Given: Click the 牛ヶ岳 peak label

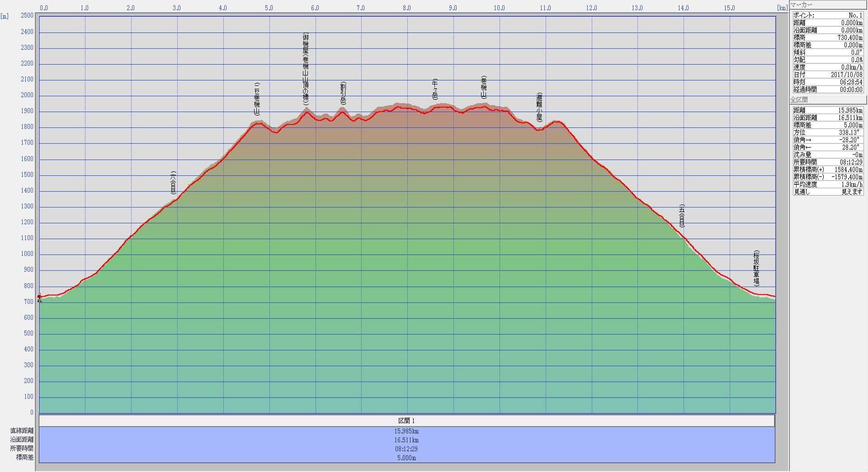Looking at the screenshot, I should coord(435,89).
